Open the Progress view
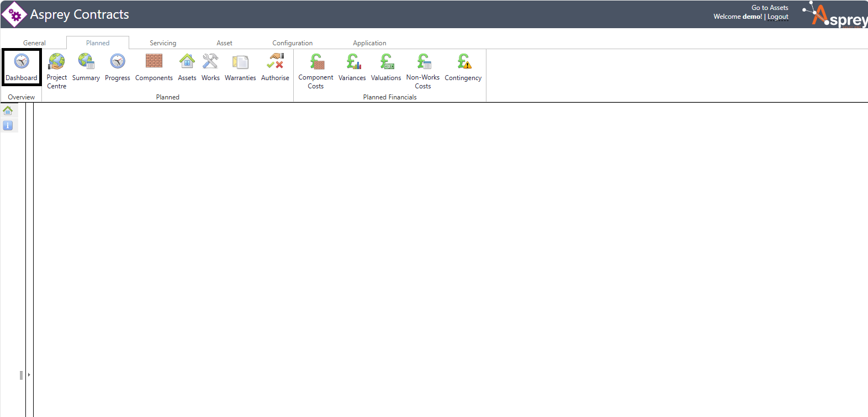 tap(118, 61)
